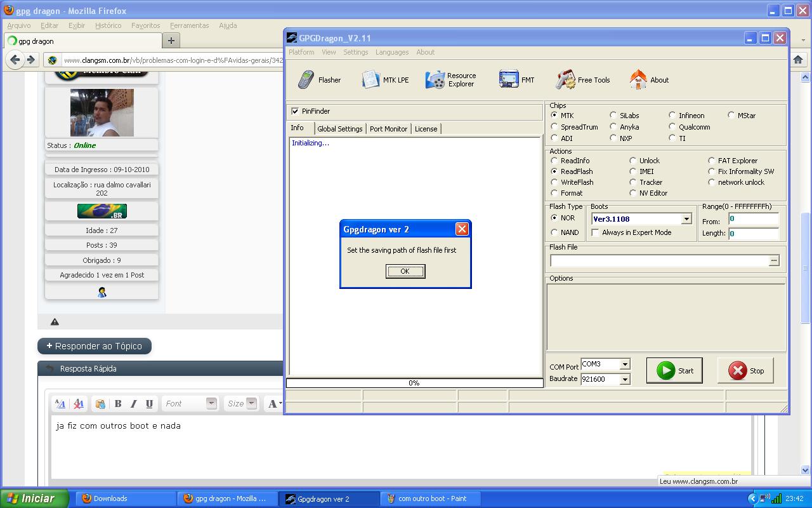Click the user avatar thumbnail
812x508 pixels.
coord(101,112)
